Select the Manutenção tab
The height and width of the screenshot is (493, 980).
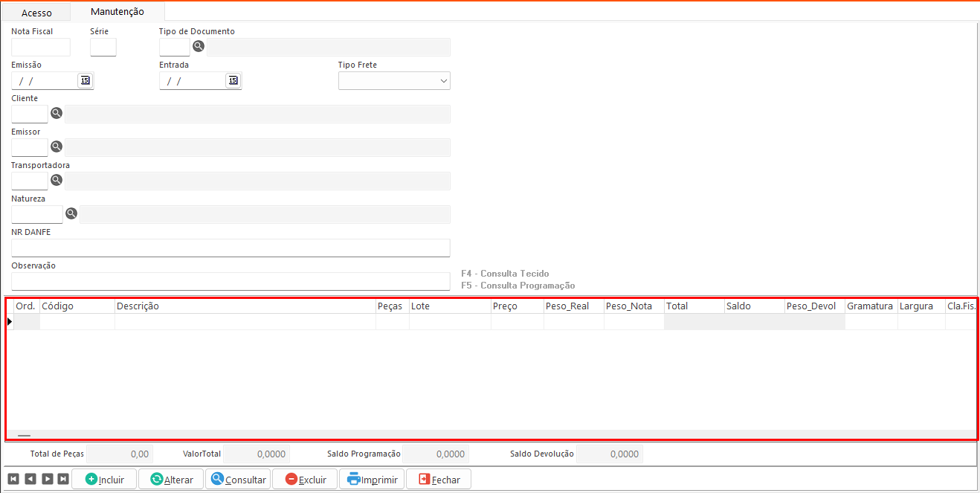tap(117, 12)
